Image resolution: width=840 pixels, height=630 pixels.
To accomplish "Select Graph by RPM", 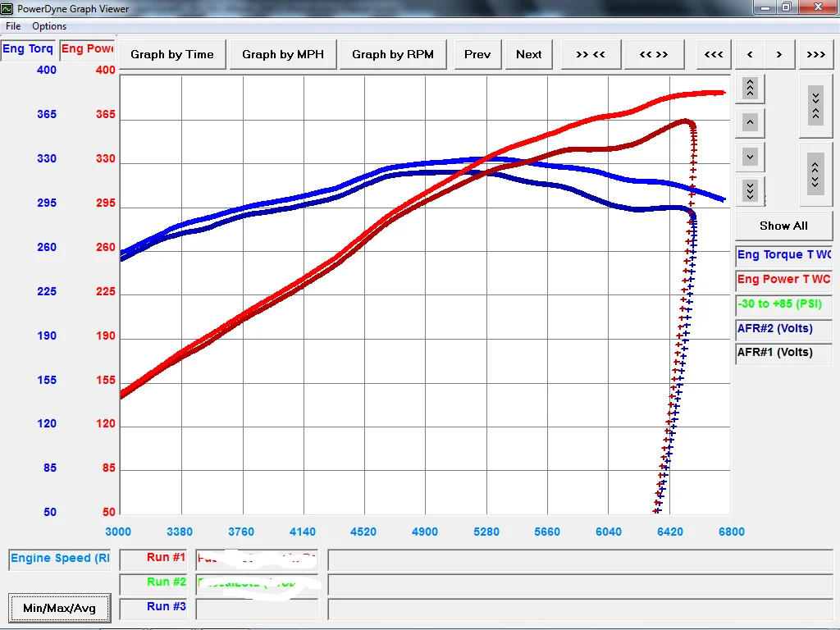I will [x=393, y=55].
